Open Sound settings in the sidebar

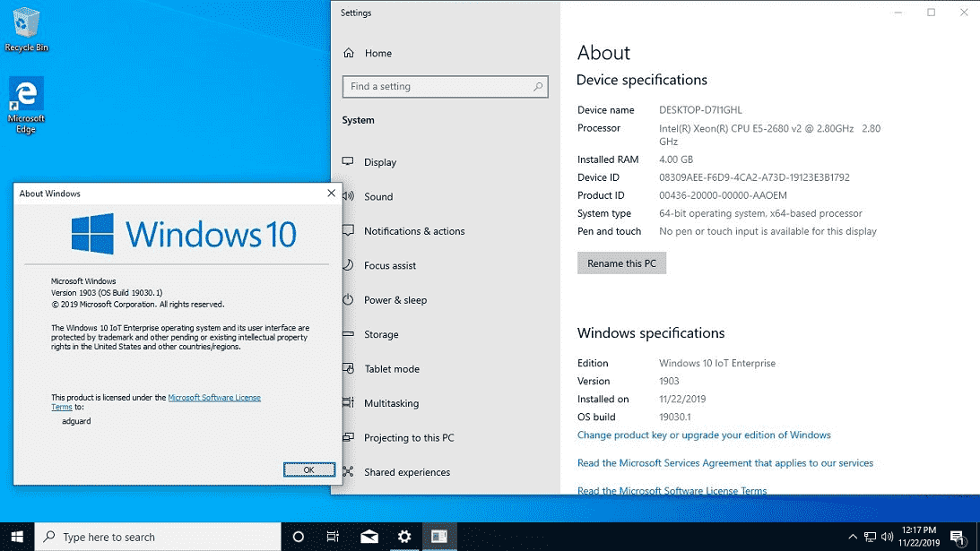[x=377, y=196]
